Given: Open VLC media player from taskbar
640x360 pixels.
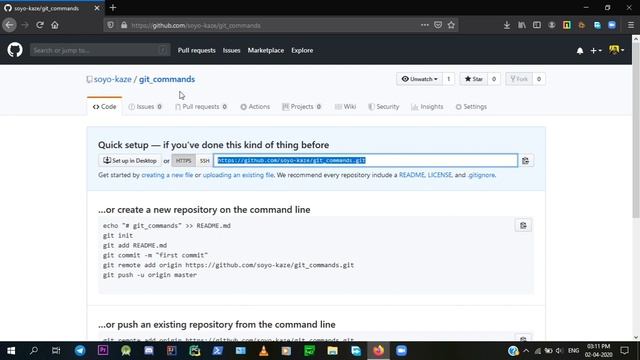Looking at the screenshot, I should 264,351.
